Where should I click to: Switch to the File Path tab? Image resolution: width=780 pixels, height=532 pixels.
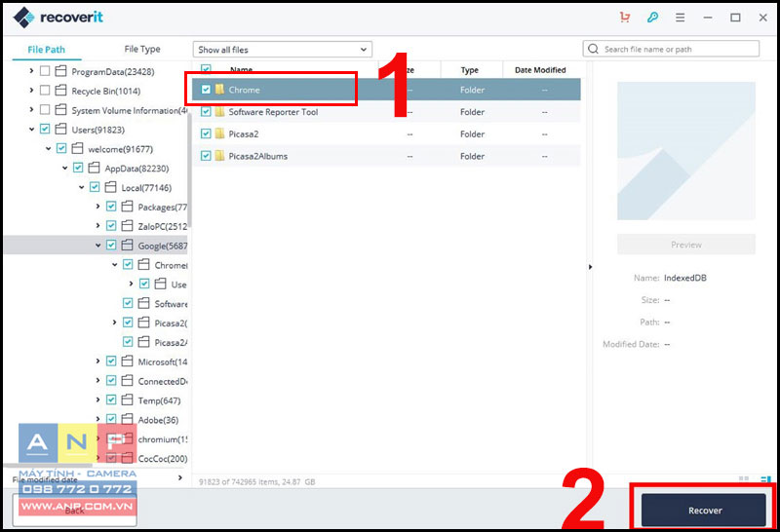pyautogui.click(x=46, y=50)
